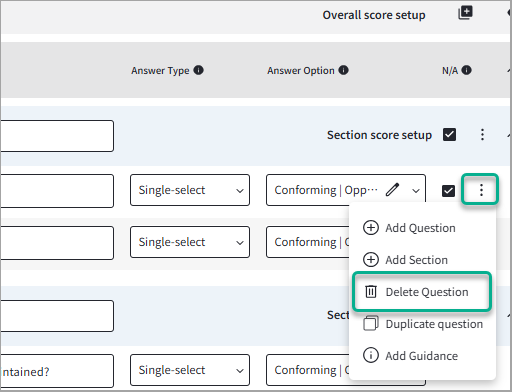Screen dimensions: 512x392
Task: Select Delete Question menu entry
Action: (422, 292)
